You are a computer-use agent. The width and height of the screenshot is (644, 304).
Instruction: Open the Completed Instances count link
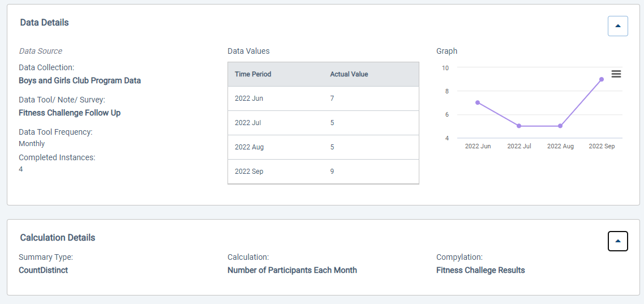click(21, 169)
